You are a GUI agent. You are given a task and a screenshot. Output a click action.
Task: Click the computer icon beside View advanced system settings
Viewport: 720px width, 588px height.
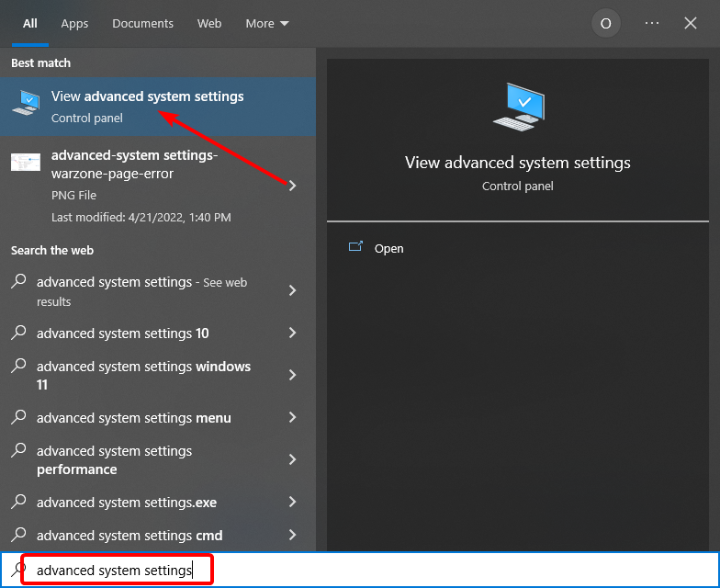pos(26,103)
